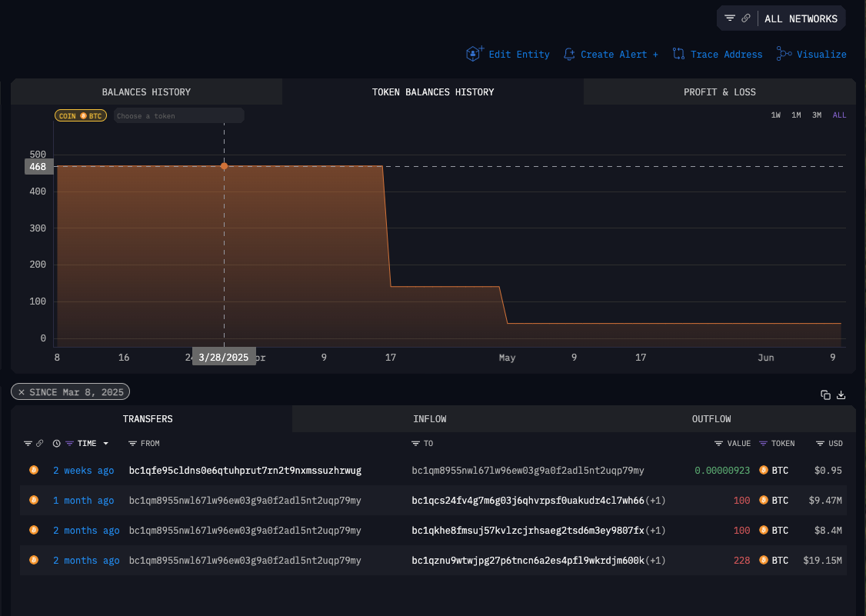Remove the SINCE Mar 8, 2025 filter
This screenshot has width=866, height=616.
coord(22,392)
